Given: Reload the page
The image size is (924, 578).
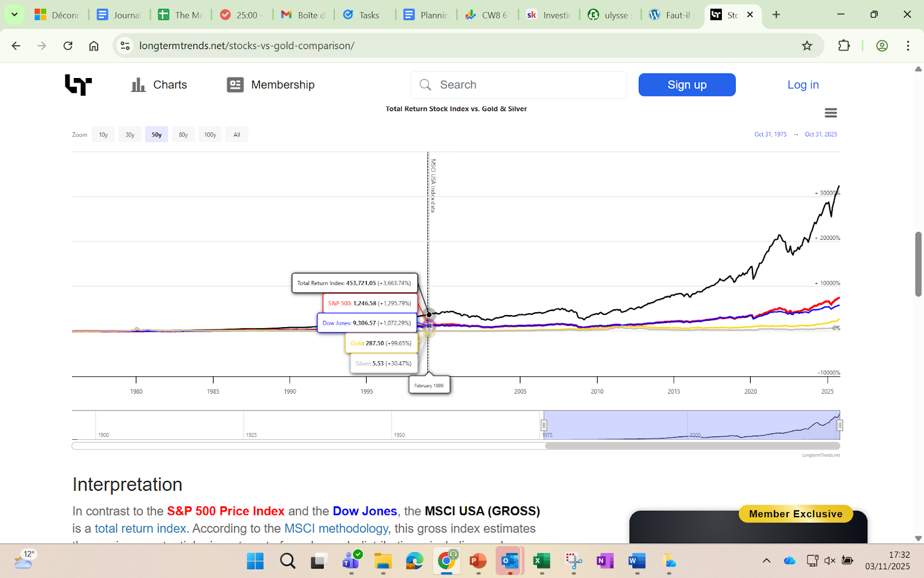Looking at the screenshot, I should pos(68,46).
